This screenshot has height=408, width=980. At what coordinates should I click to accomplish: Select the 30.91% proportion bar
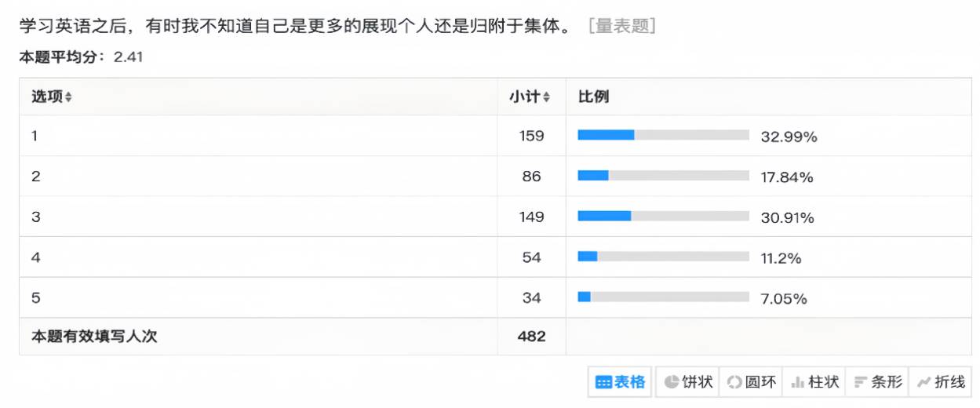663,217
